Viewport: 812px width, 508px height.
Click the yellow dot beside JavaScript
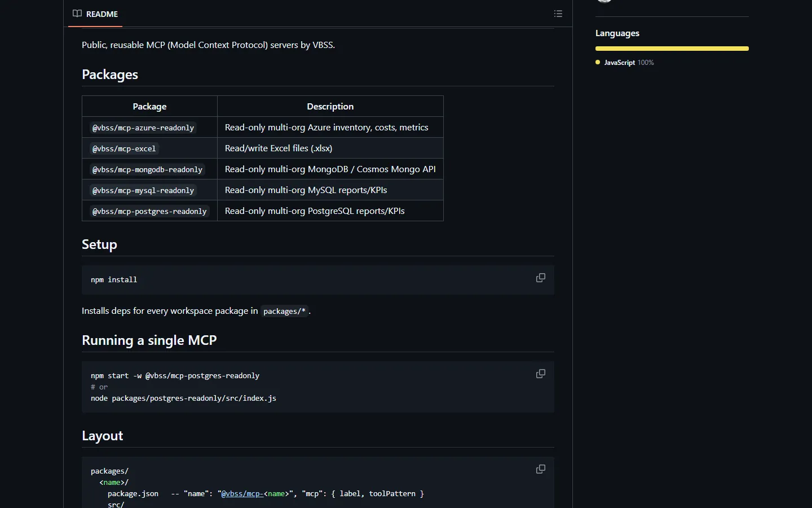click(x=598, y=62)
